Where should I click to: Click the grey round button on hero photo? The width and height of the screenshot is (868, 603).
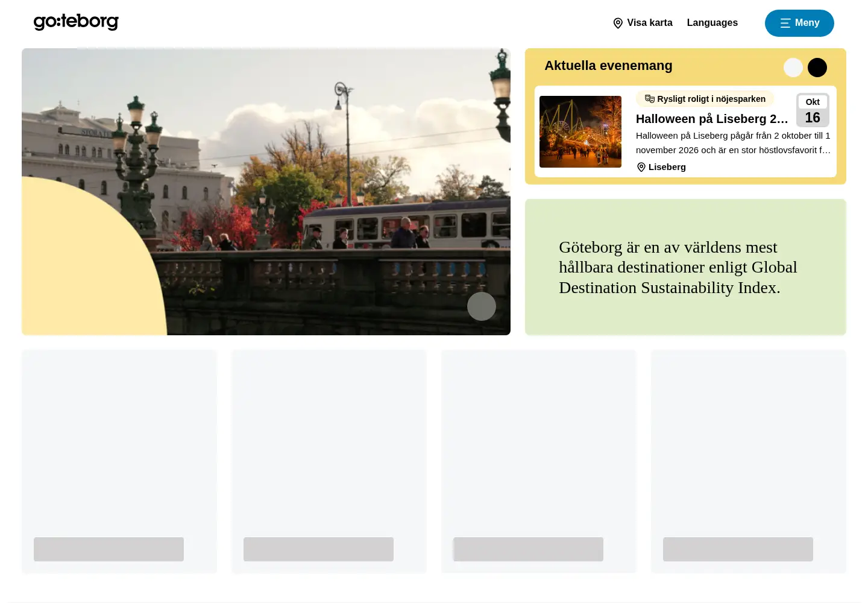coord(482,306)
